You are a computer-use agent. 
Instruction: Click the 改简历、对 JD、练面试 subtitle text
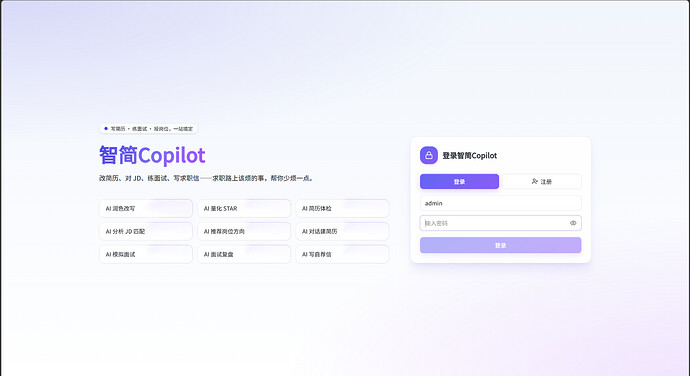pos(206,178)
